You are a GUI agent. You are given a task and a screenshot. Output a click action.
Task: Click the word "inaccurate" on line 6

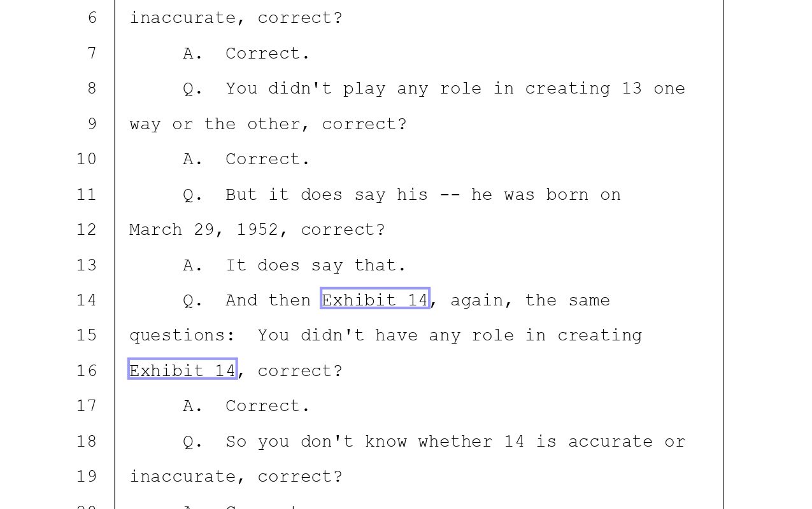click(182, 18)
